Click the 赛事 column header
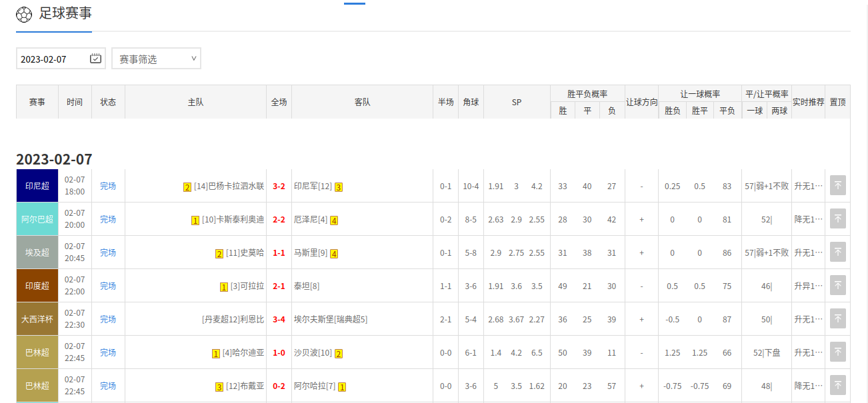868x403 pixels. point(37,102)
